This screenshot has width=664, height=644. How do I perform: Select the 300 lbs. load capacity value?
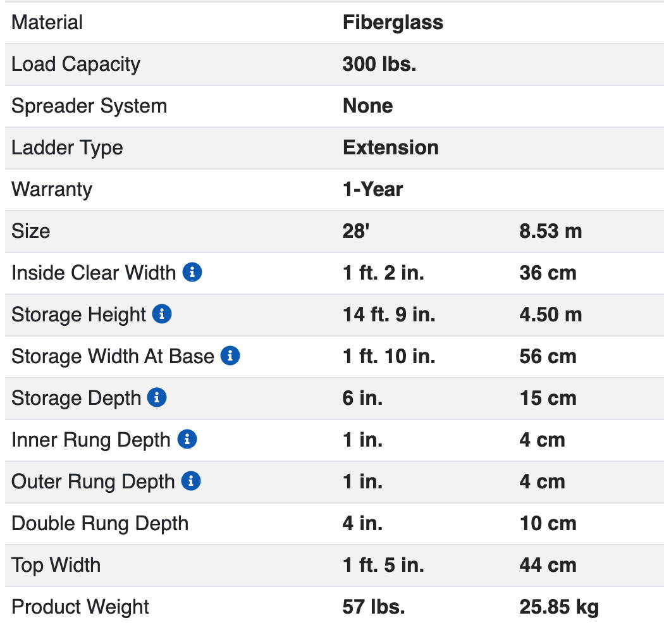click(379, 64)
